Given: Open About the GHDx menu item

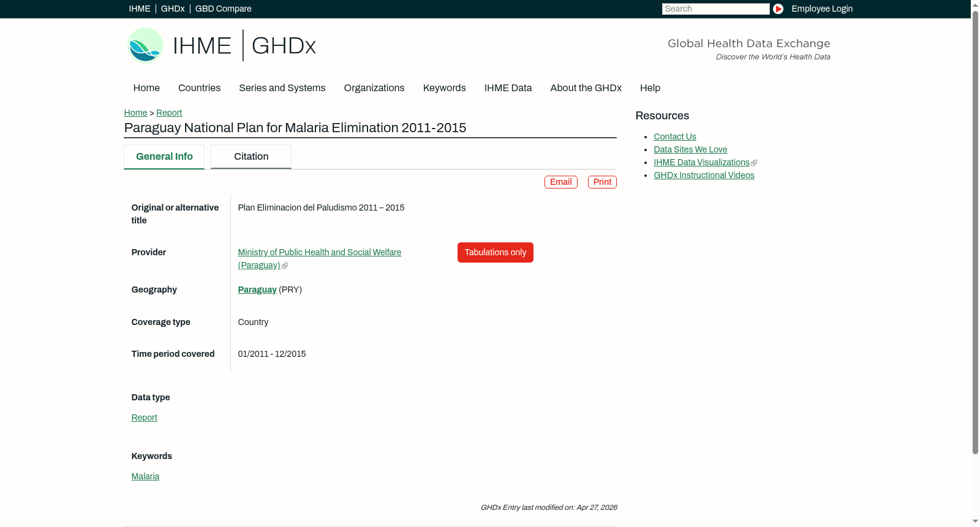Looking at the screenshot, I should pyautogui.click(x=586, y=88).
